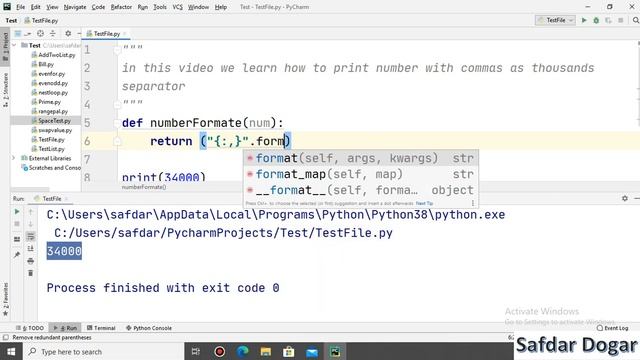Image resolution: width=640 pixels, height=360 pixels.
Task: Open Project panel options gear
Action: (68, 33)
